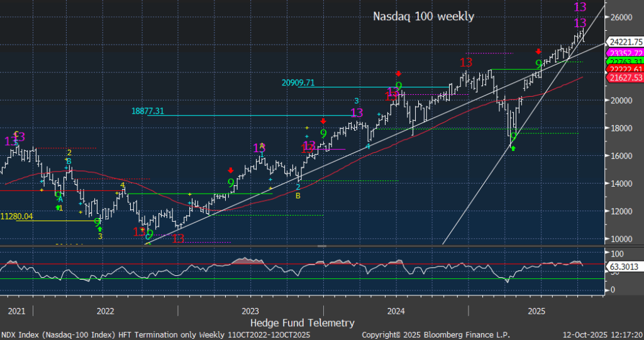The image size is (644, 340).
Task: Click the Hedge Fund Telemetry text
Action: tap(302, 323)
